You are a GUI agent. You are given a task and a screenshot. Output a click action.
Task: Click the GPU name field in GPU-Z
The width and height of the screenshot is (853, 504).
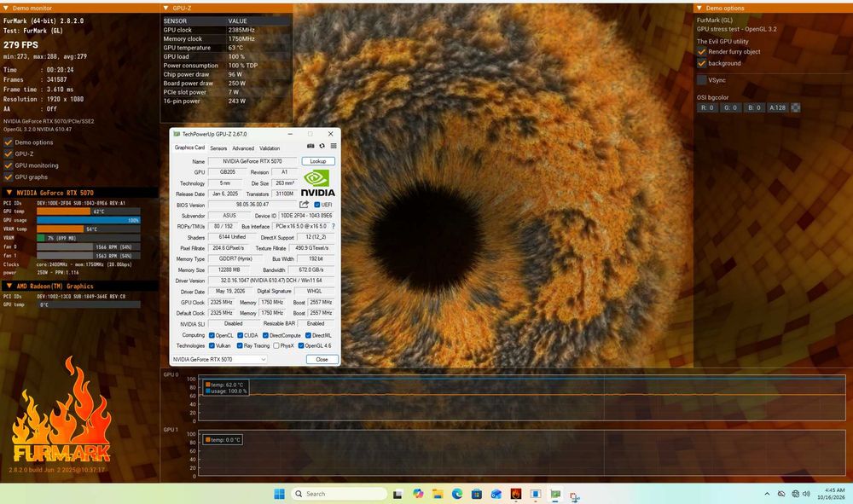(x=252, y=161)
